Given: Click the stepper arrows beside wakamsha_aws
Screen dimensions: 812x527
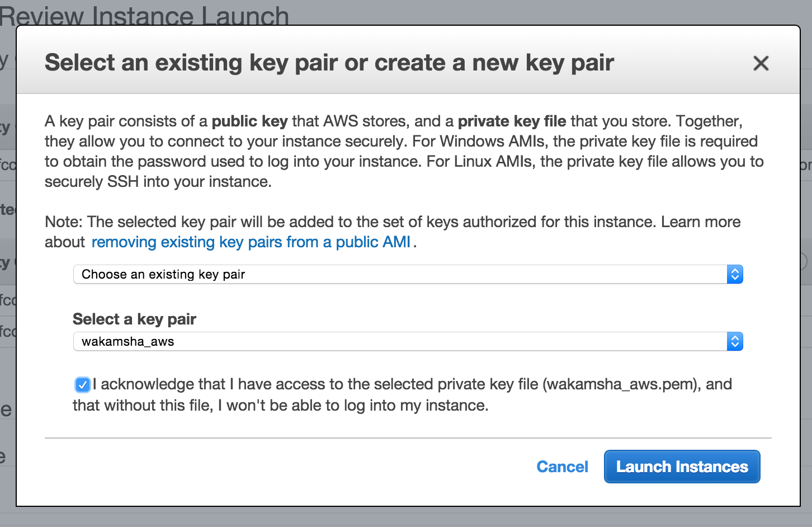Looking at the screenshot, I should click(x=734, y=341).
